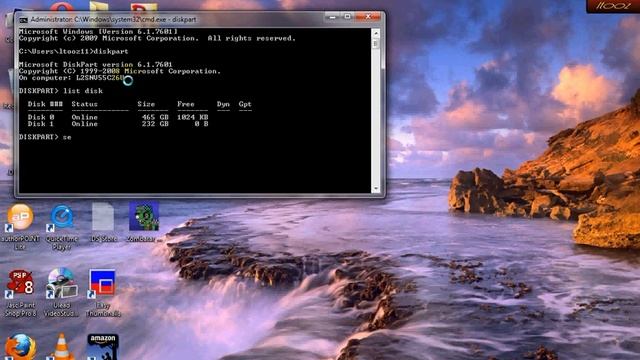Click the cmd window scrollbar thumb

pyautogui.click(x=376, y=44)
